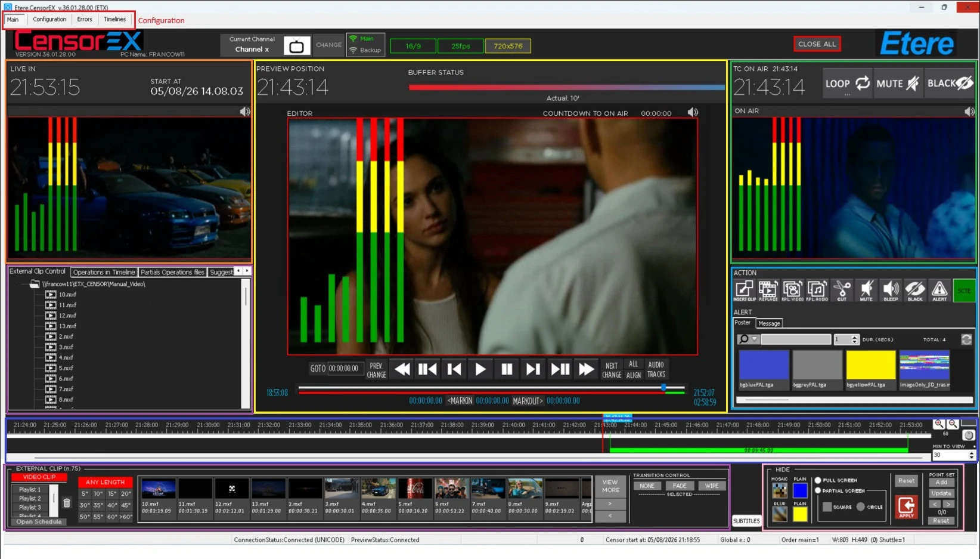Click the Black icon in Action panel
Viewport: 980px width, 559px height.
pyautogui.click(x=915, y=291)
